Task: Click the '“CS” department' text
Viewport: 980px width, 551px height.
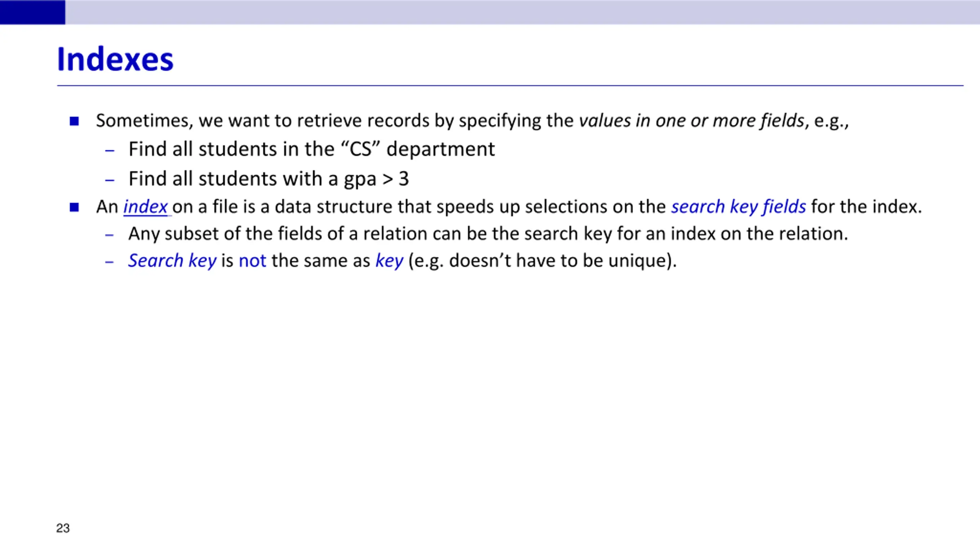Action: (x=417, y=149)
